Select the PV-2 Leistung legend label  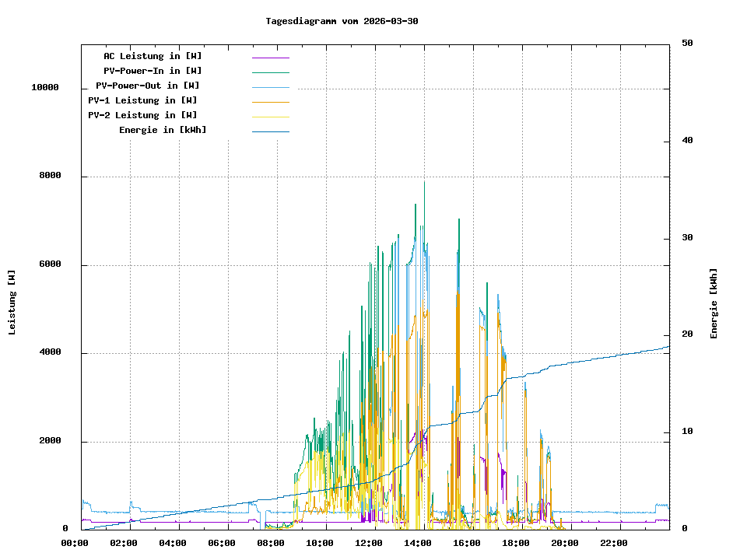(x=142, y=115)
